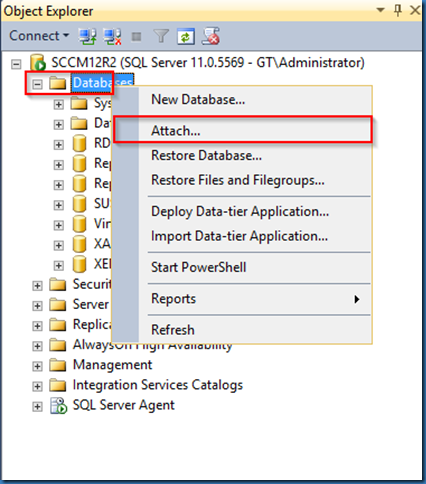The image size is (426, 484).
Task: Click the green Refresh toolbar icon
Action: pyautogui.click(x=185, y=36)
